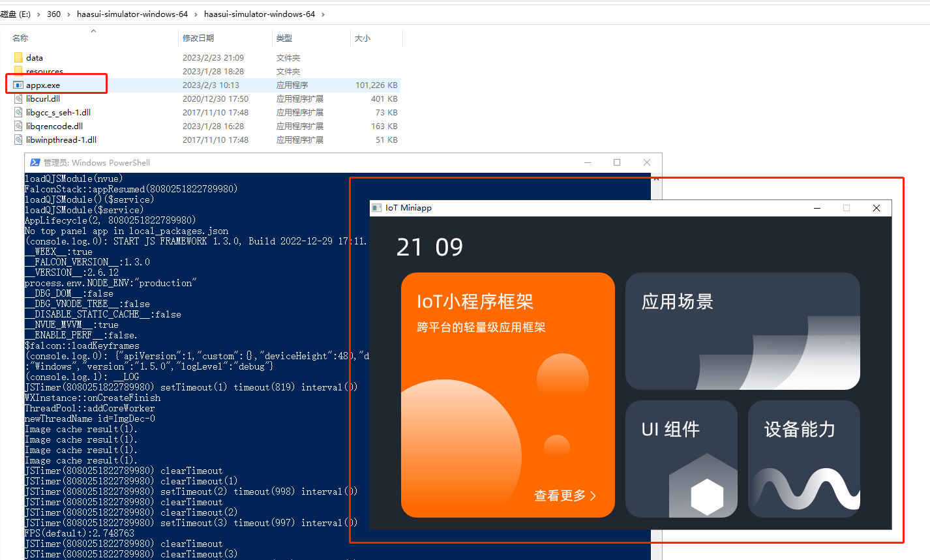
Task: Close the PowerShell window
Action: 647,162
